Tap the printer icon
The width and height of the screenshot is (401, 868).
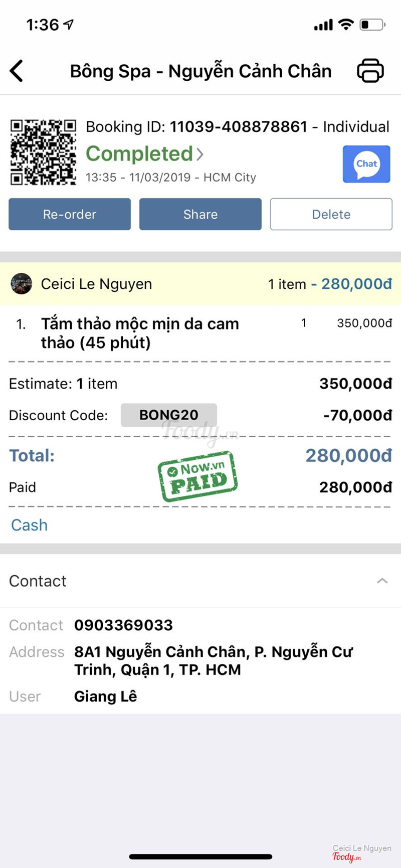pos(370,71)
